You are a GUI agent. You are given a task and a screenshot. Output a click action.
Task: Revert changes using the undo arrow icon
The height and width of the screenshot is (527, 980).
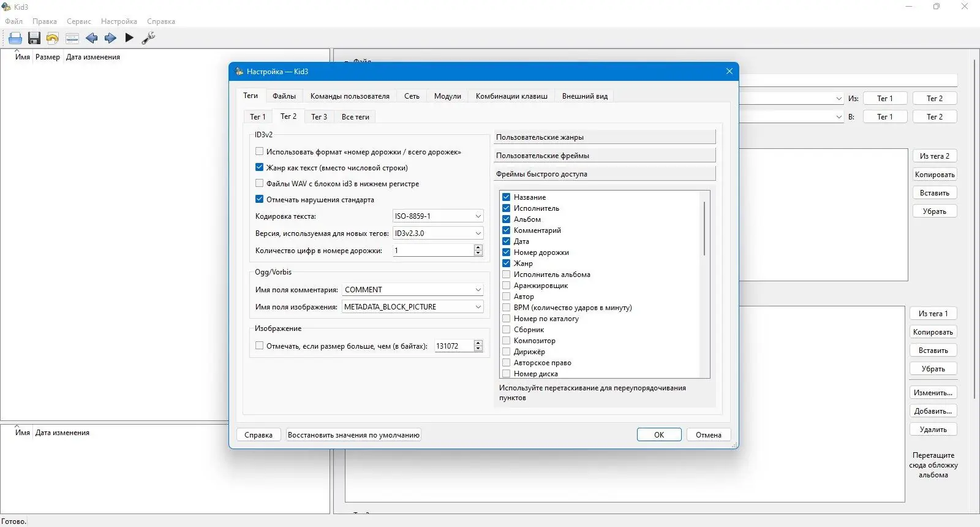pyautogui.click(x=53, y=38)
